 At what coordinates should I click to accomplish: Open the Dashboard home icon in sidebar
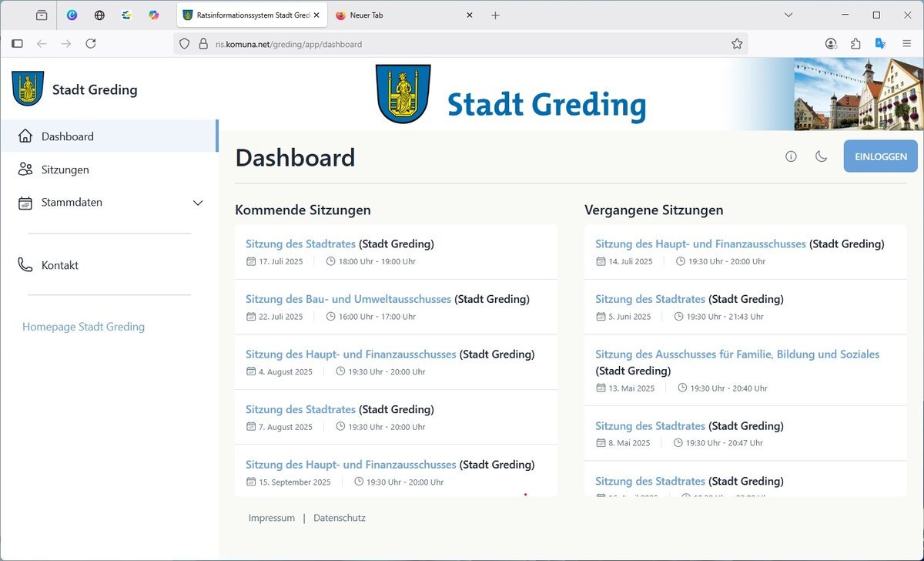pyautogui.click(x=25, y=136)
